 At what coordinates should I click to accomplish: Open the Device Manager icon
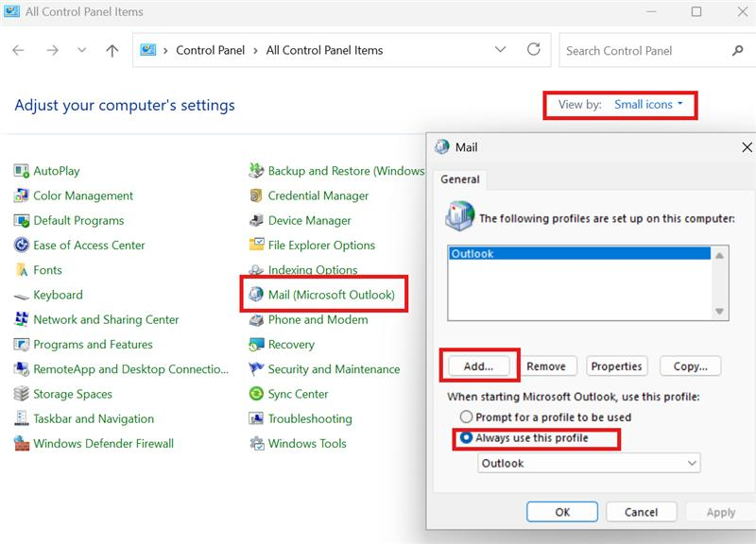(x=256, y=221)
